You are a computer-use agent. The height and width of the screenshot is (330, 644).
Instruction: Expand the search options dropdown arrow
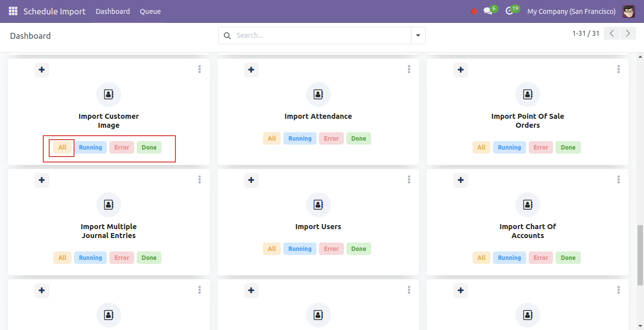tap(418, 36)
